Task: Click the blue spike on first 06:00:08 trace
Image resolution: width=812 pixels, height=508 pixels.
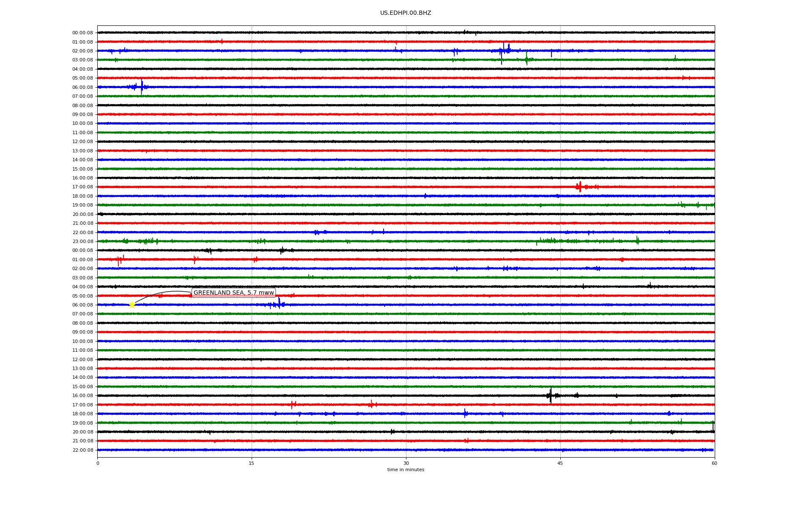Action: pos(142,87)
